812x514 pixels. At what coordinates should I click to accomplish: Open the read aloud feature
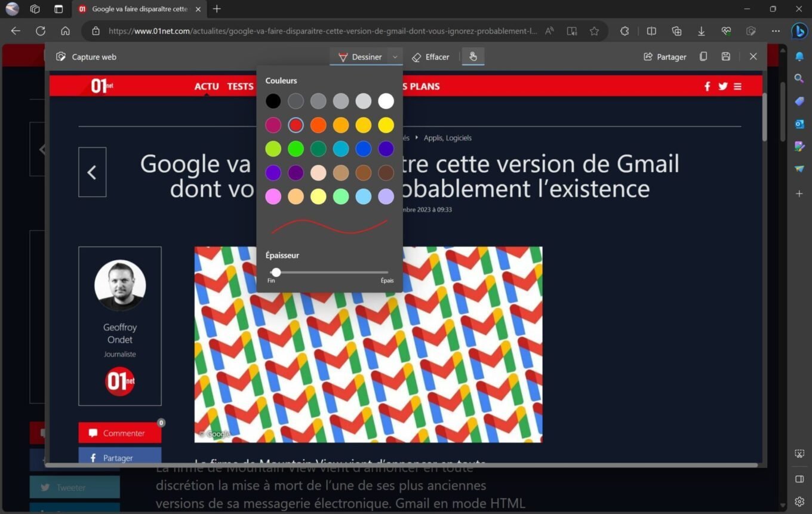click(x=549, y=31)
